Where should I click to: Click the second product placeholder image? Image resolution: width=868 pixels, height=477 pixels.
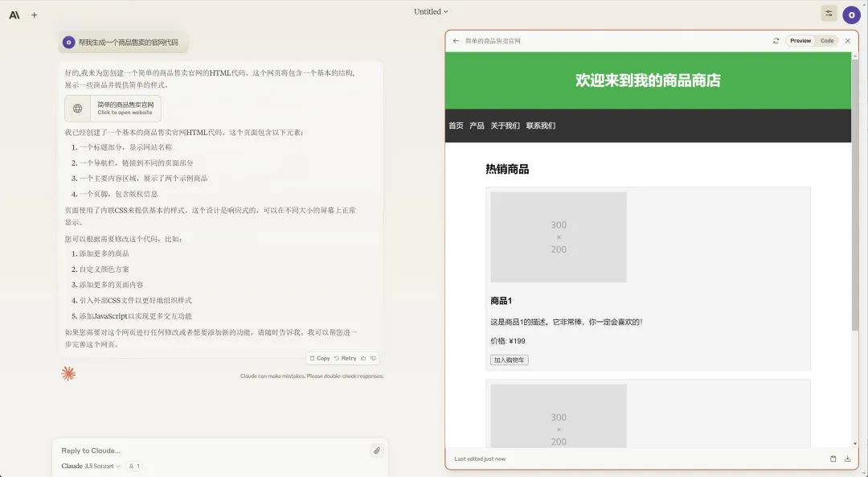pyautogui.click(x=559, y=416)
